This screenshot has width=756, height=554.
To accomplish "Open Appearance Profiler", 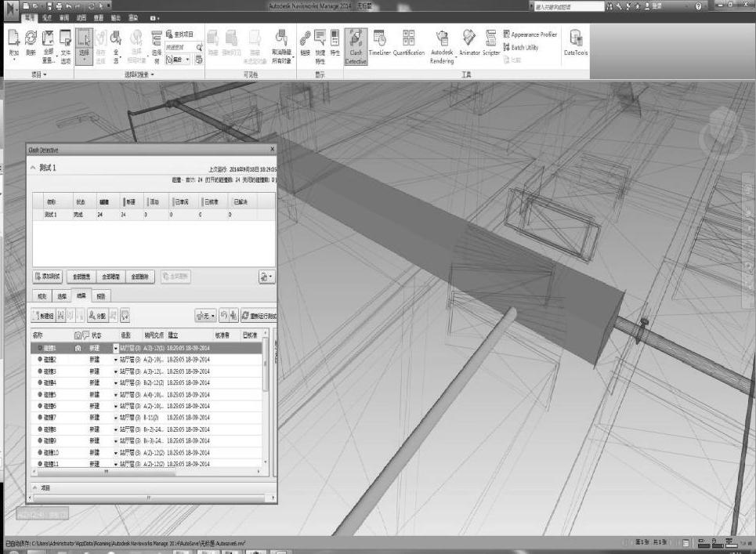I will (x=530, y=34).
